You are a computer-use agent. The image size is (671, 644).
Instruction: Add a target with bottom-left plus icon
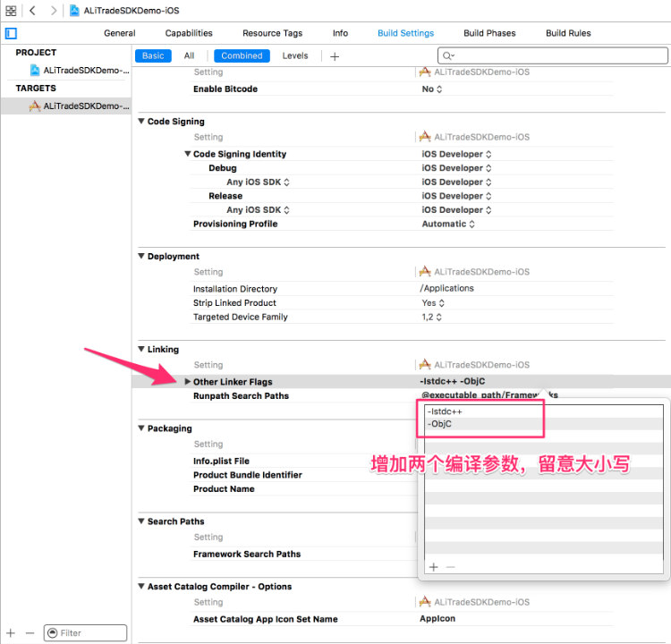pyautogui.click(x=11, y=632)
